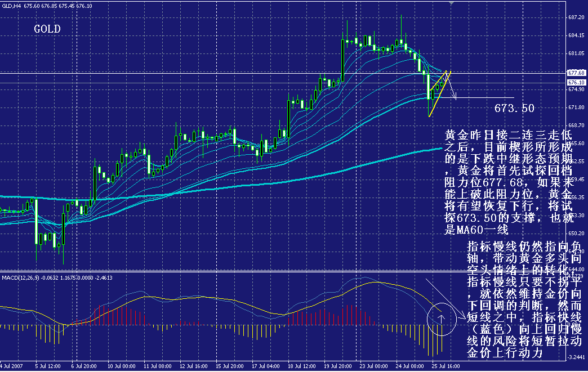This screenshot has height=372, width=588.
Task: Click the 650.20 price axis label
Action: pyautogui.click(x=576, y=233)
